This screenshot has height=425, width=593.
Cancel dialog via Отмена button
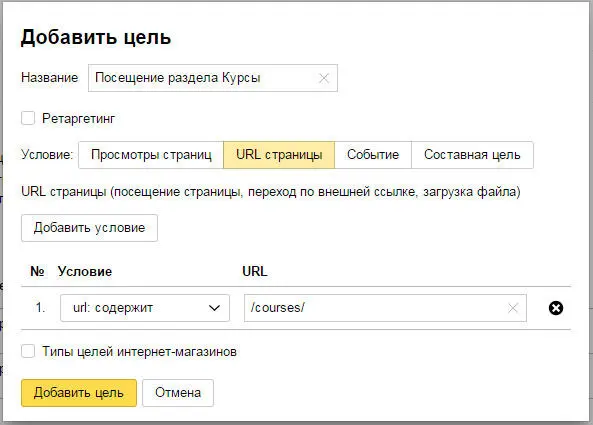point(178,393)
